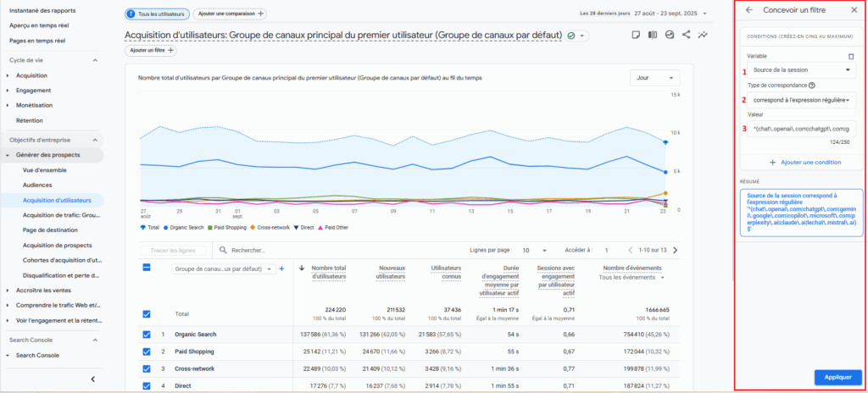Click Ajouter une condition

point(800,162)
